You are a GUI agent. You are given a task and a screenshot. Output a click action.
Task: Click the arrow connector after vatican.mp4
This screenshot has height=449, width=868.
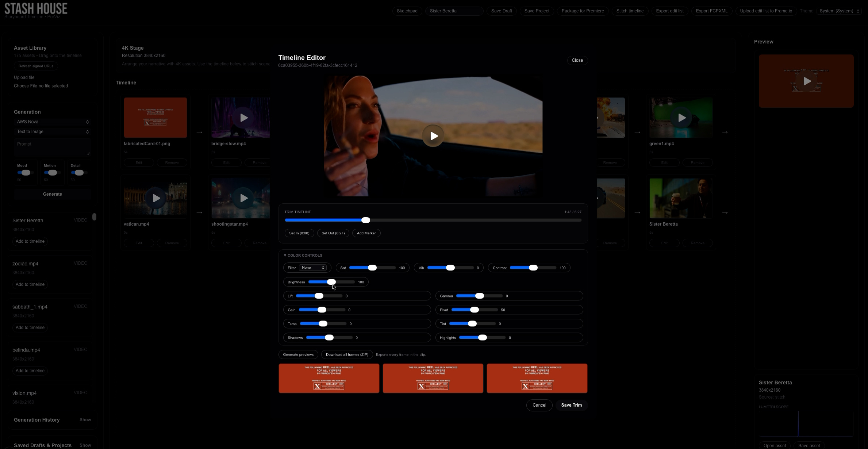(199, 212)
